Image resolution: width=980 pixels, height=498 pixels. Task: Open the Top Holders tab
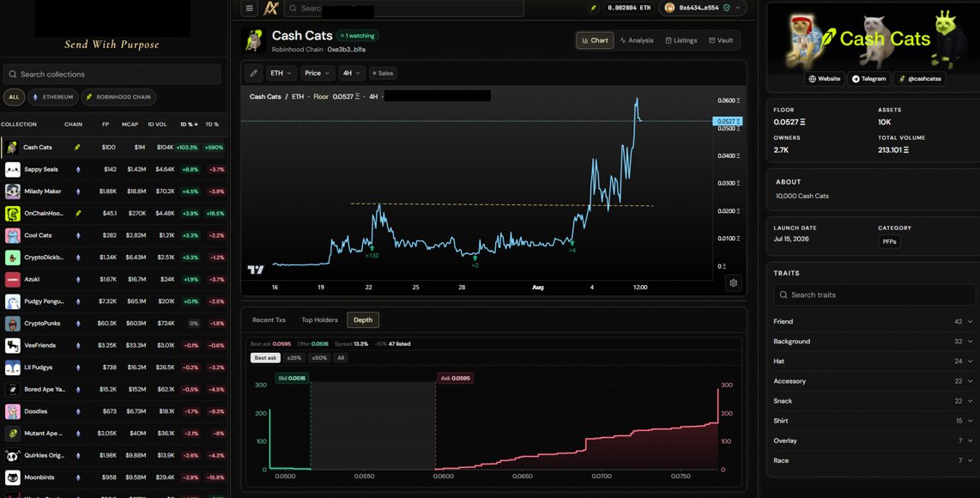[319, 319]
